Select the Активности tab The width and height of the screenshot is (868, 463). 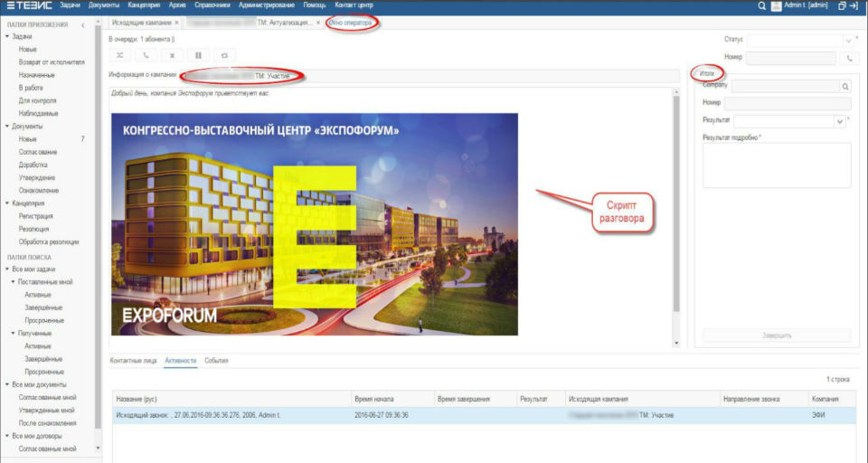pos(181,361)
